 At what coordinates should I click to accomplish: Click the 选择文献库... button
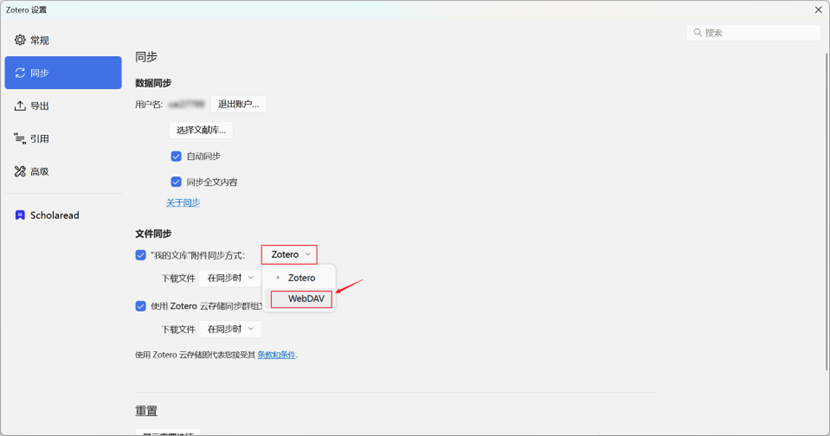(201, 130)
